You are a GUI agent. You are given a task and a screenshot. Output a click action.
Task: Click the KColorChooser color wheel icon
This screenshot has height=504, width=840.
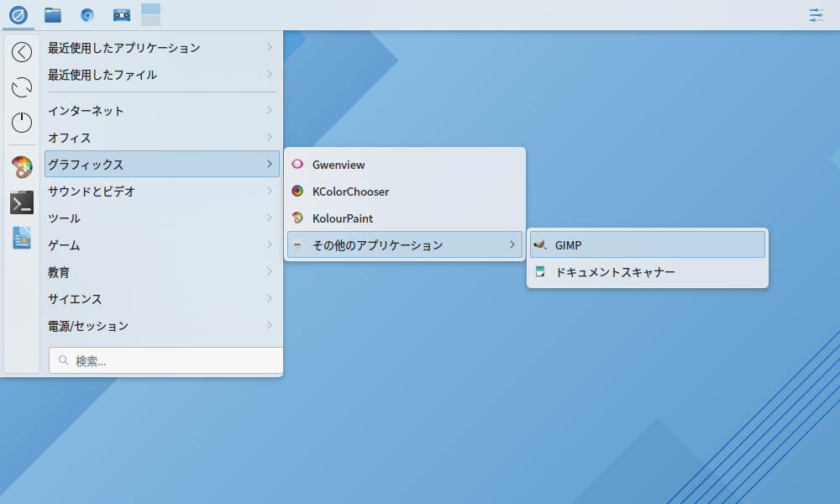pos(297,191)
